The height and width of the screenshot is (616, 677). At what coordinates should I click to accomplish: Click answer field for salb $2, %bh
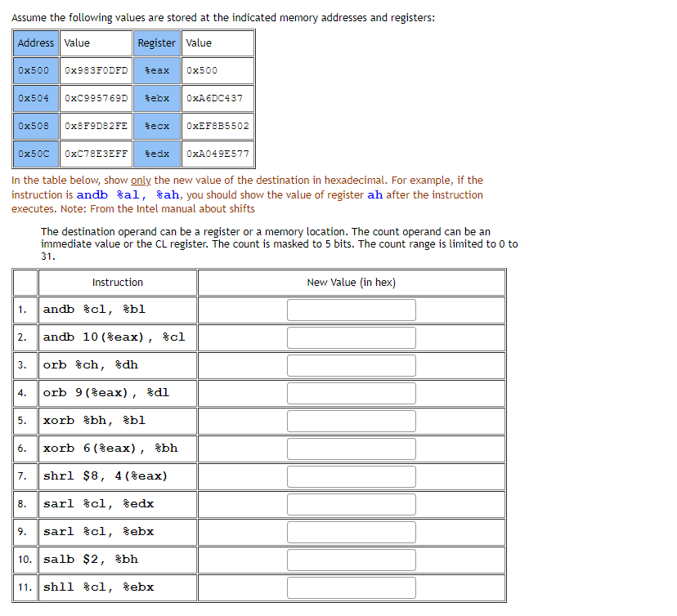(351, 560)
